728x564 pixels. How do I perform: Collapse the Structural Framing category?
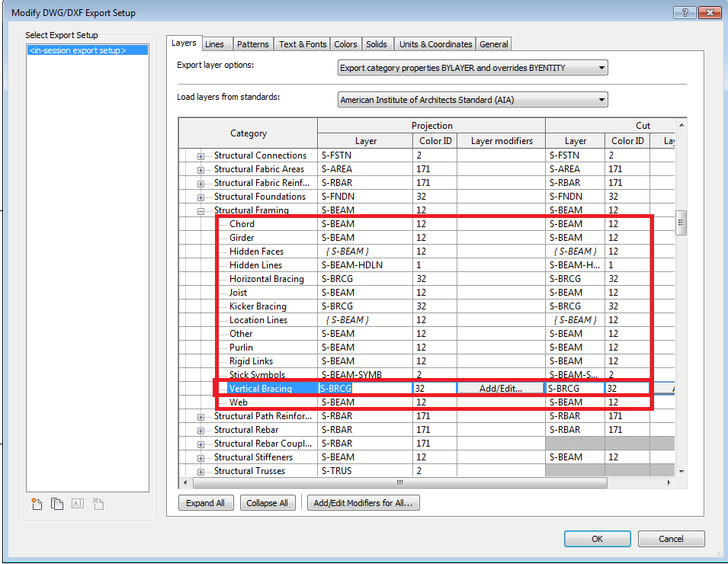pos(200,211)
